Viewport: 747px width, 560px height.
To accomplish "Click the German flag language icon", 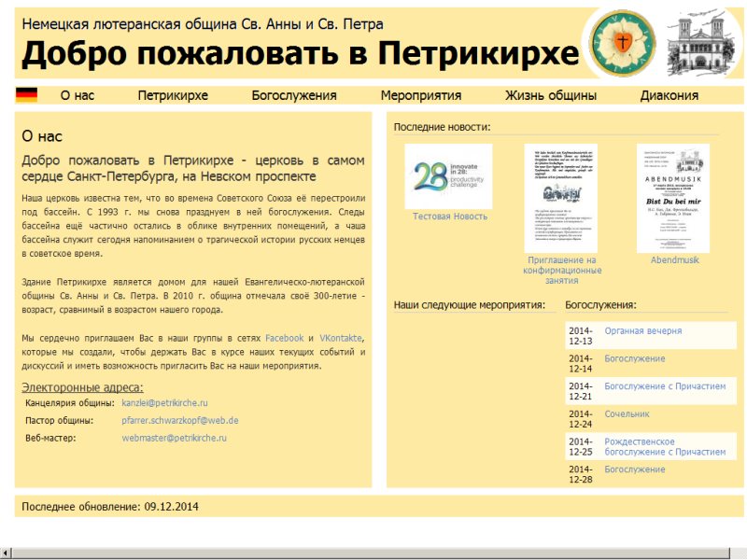I will tap(26, 94).
